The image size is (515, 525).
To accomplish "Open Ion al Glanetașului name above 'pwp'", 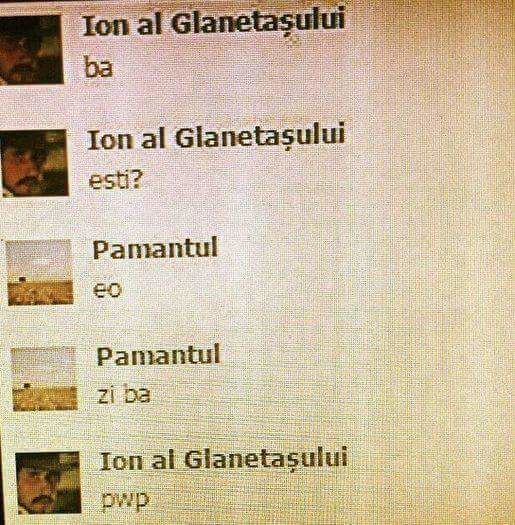I will click(224, 458).
